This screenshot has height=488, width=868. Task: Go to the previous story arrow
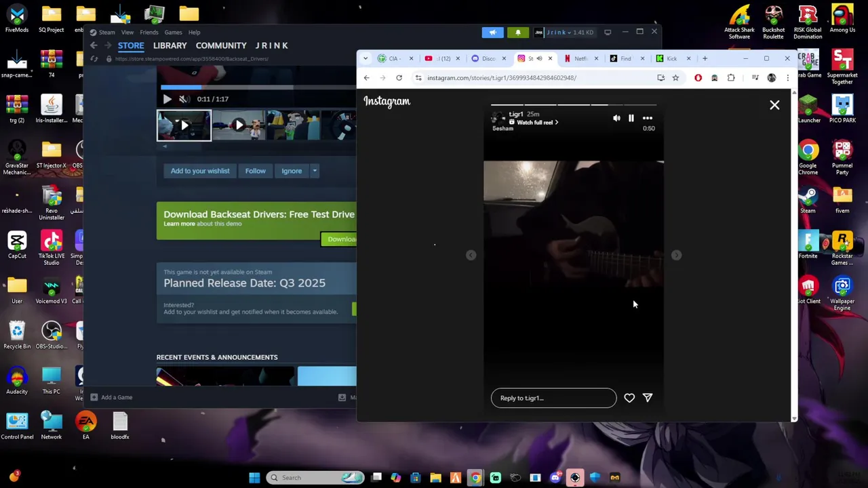471,255
